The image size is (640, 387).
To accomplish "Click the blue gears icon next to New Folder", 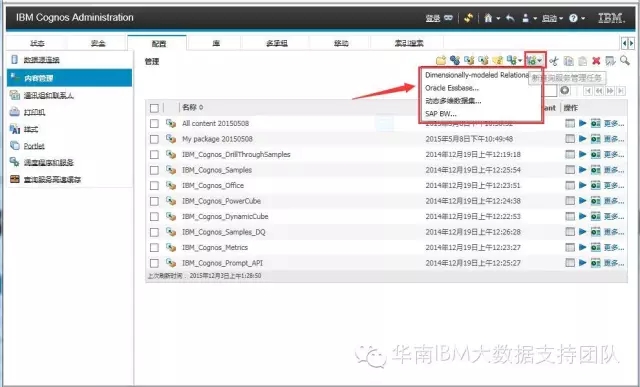I will (455, 60).
